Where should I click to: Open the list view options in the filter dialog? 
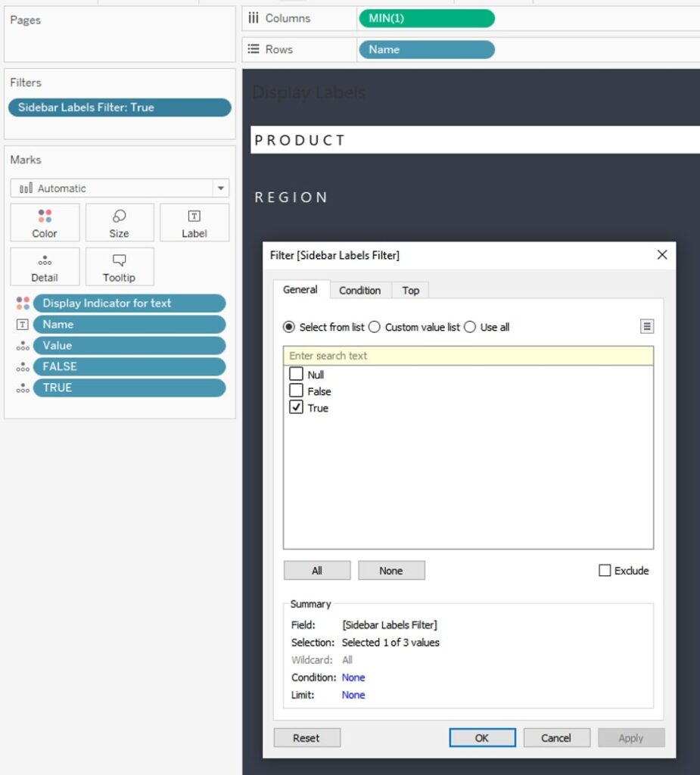coord(647,325)
